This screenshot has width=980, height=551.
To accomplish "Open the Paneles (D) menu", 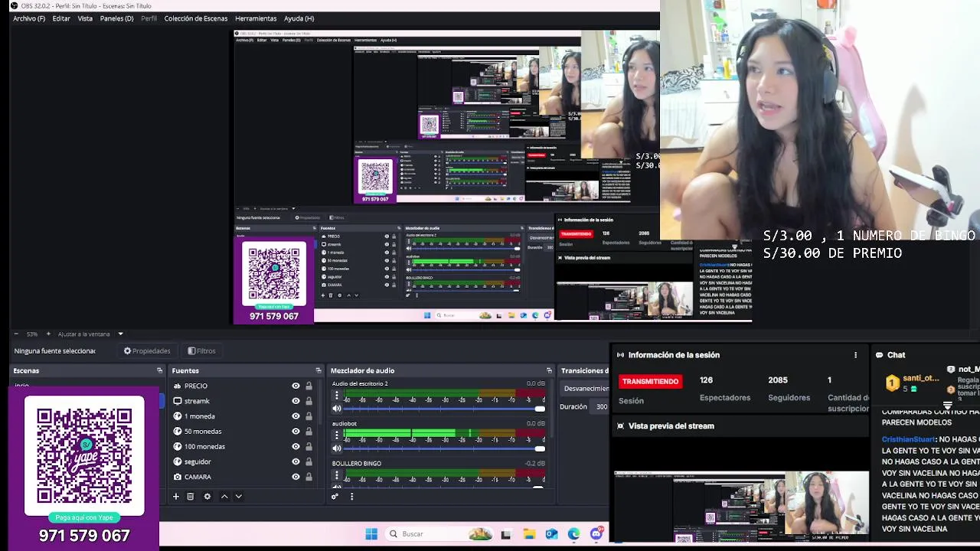I will coord(116,18).
